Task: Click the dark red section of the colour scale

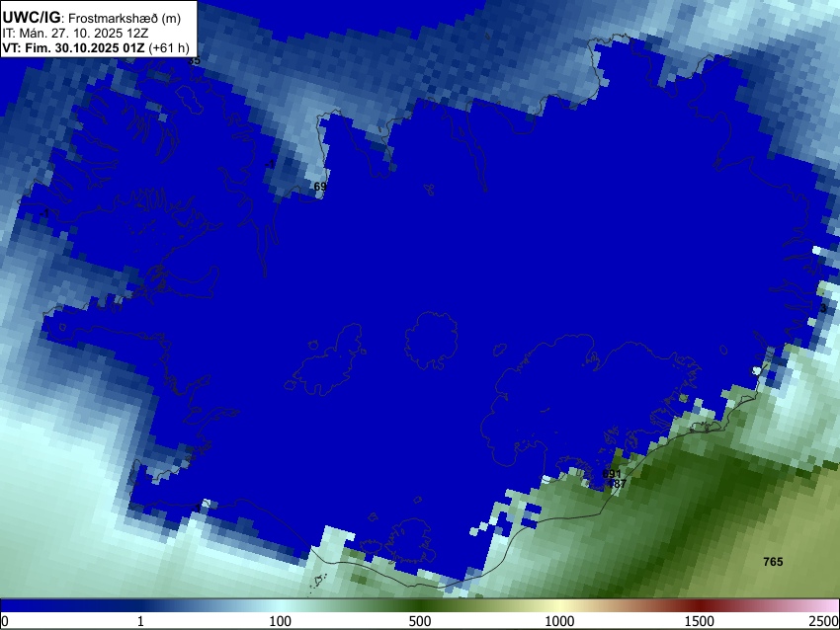Action: point(700,606)
